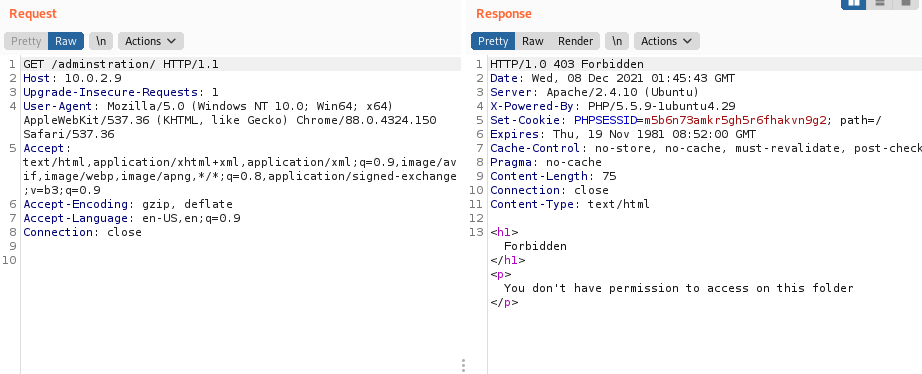
Task: Click the text/html,application/xhtml+xml Accept value line
Action: pyautogui.click(x=240, y=162)
